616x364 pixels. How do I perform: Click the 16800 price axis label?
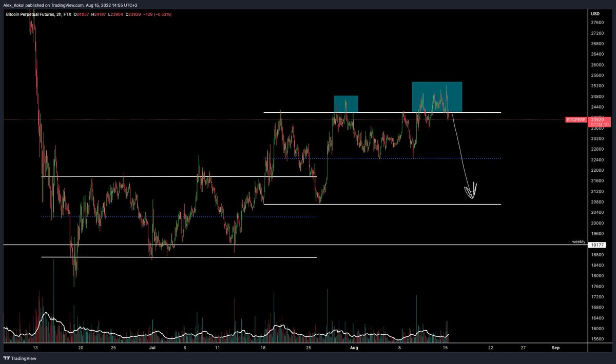[596, 308]
